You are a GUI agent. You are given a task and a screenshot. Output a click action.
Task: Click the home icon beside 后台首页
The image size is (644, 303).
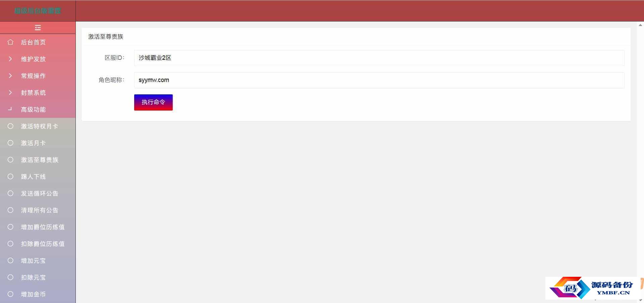pos(10,42)
